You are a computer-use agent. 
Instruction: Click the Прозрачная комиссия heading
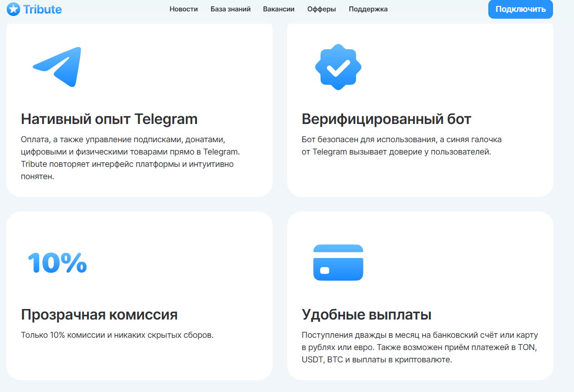point(99,315)
